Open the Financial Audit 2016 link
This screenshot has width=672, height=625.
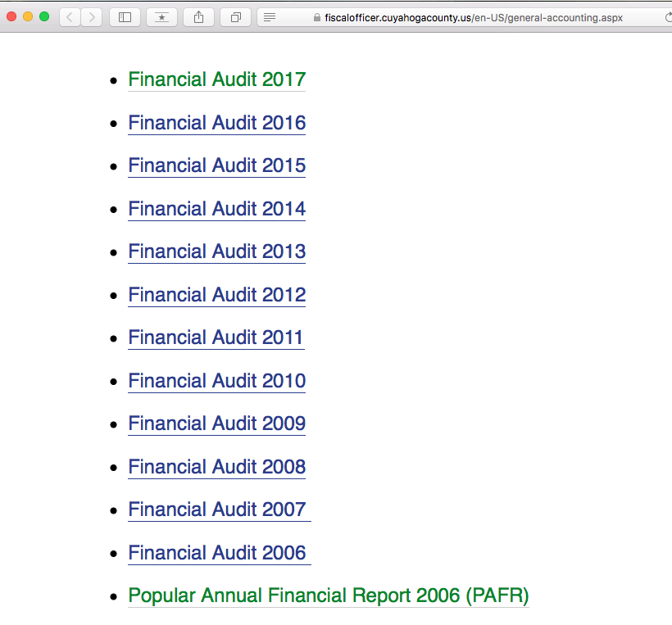pos(216,123)
